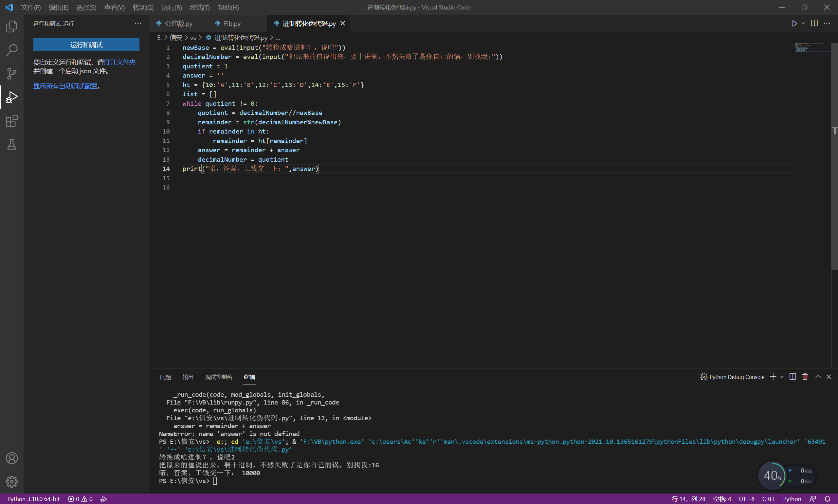Expand breadcrumb chevron after 信安
This screenshot has height=504, width=838.
coord(187,37)
